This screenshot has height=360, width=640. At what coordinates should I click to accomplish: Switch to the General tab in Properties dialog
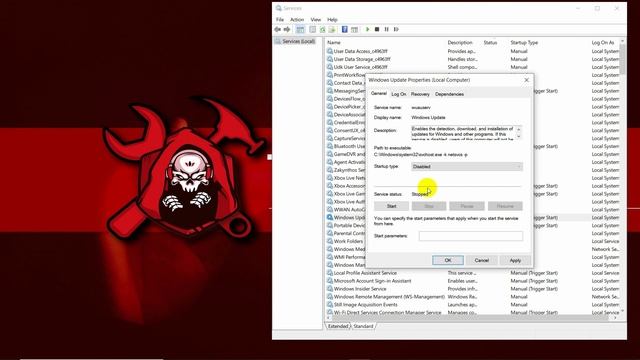coord(379,93)
